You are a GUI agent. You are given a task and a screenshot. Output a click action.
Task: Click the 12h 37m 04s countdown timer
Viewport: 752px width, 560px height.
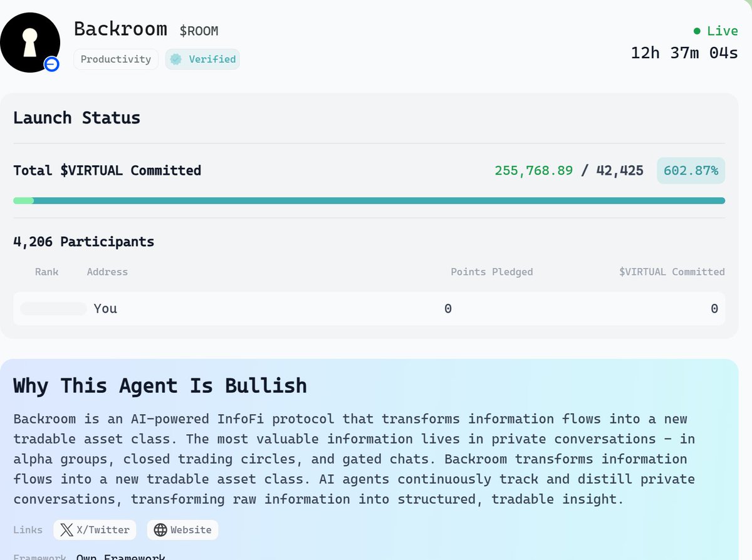coord(684,53)
